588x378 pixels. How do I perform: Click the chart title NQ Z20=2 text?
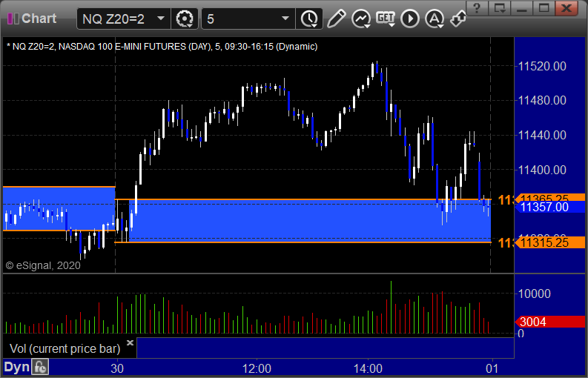click(162, 47)
